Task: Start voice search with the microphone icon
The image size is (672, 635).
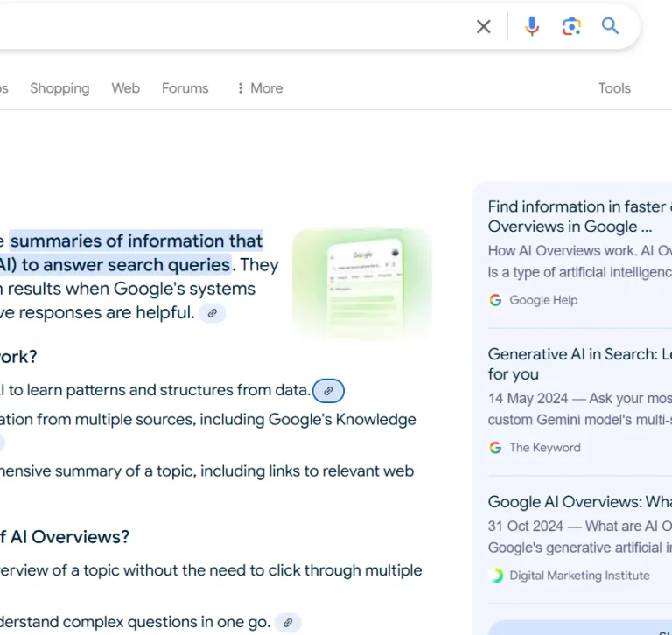Action: click(x=532, y=26)
